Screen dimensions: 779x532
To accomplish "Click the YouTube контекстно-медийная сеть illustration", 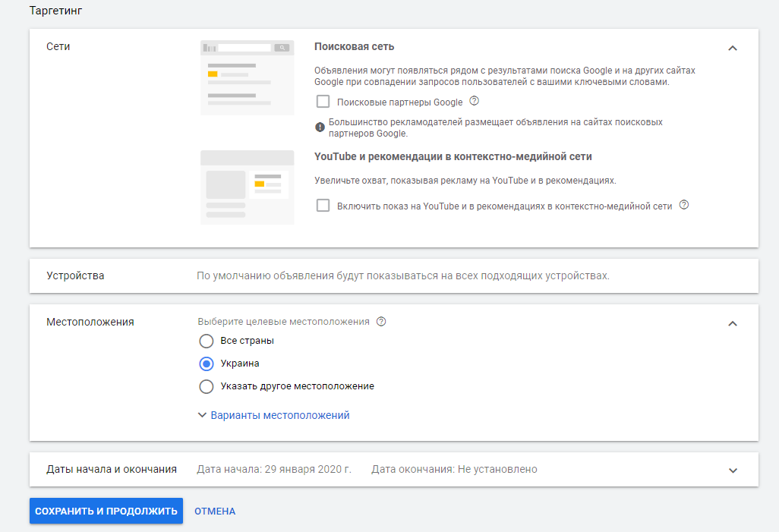I will coord(247,187).
